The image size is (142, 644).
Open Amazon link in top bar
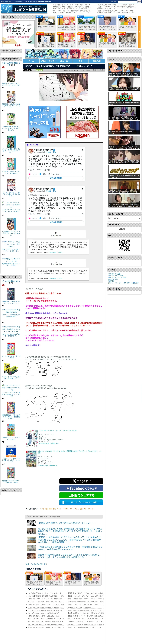coord(41,2)
